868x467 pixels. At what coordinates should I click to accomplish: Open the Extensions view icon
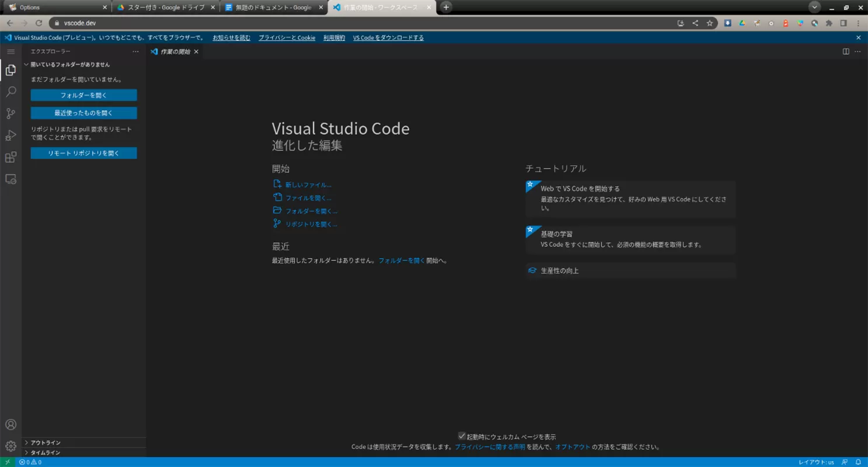[x=11, y=157]
